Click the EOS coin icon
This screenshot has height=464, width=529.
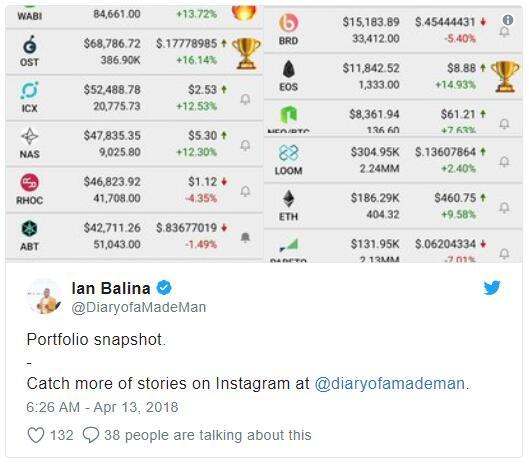[x=288, y=69]
